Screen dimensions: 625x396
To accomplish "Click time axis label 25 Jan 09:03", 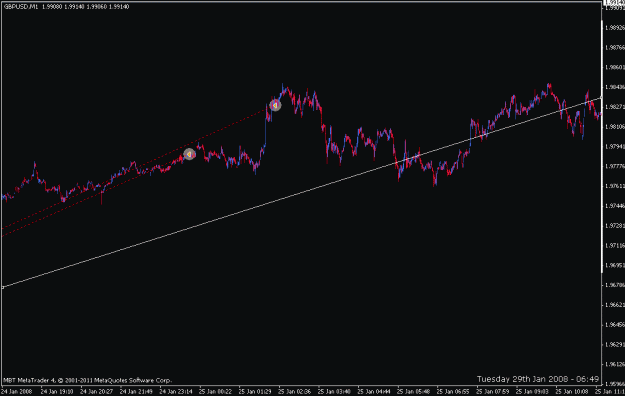I will coord(532,392).
